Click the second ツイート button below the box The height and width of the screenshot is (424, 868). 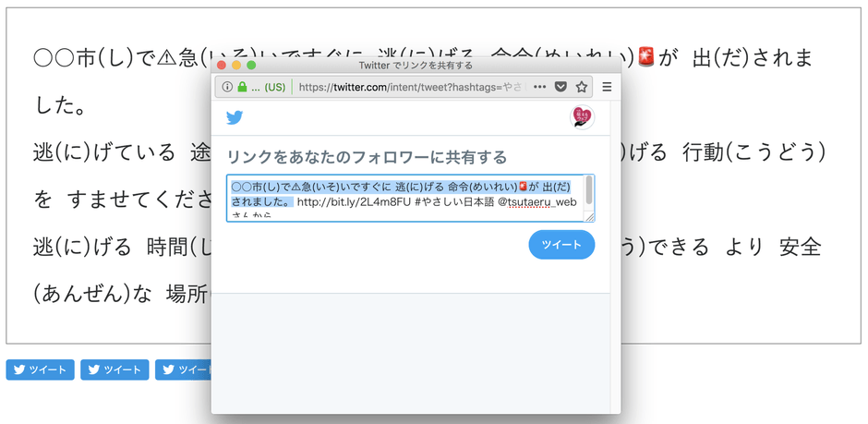coord(115,369)
